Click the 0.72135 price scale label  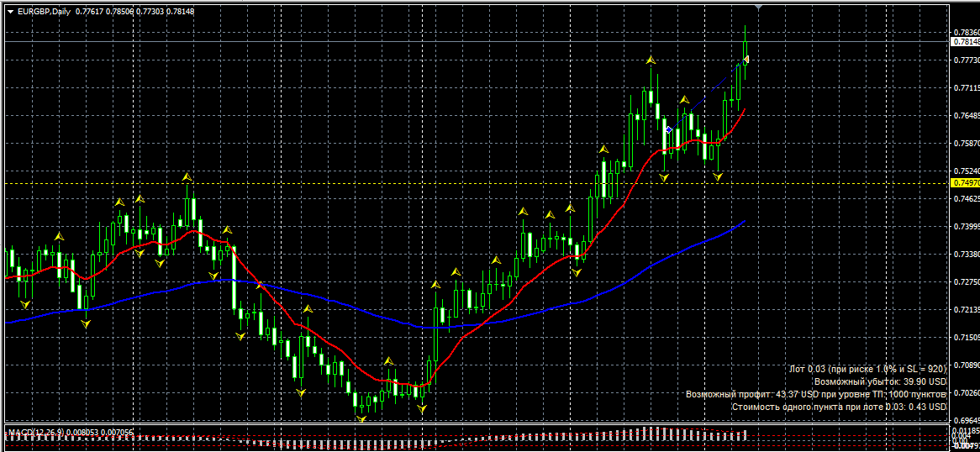coord(967,309)
